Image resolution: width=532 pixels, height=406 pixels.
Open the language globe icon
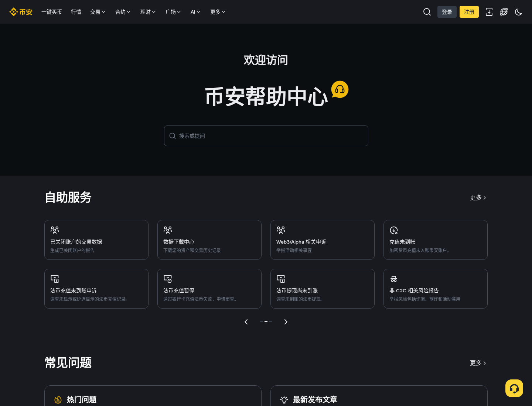pos(504,12)
